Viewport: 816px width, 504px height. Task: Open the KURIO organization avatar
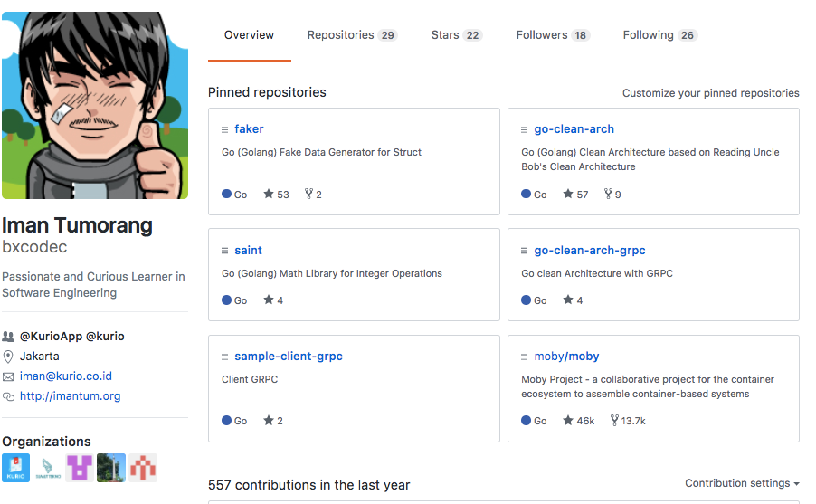(16, 468)
